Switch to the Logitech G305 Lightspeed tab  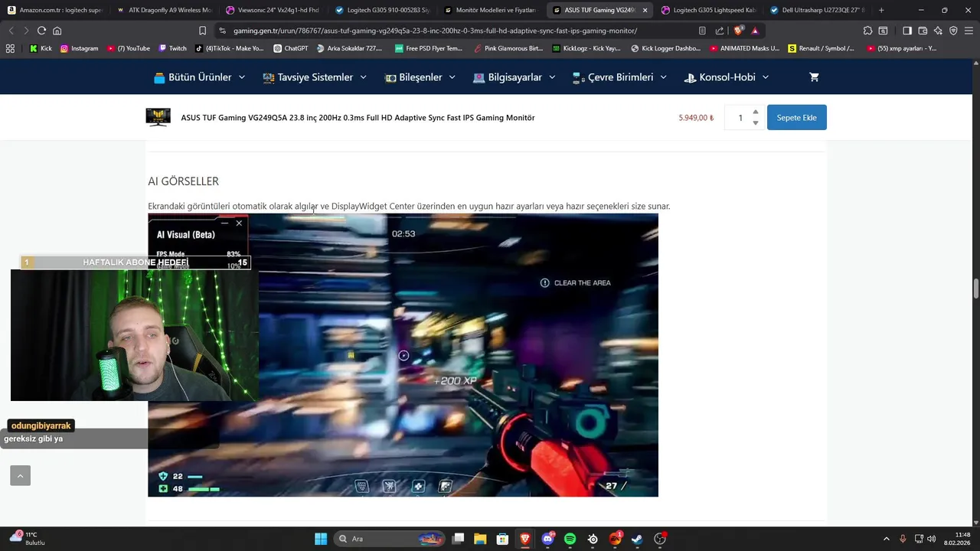[x=708, y=10]
